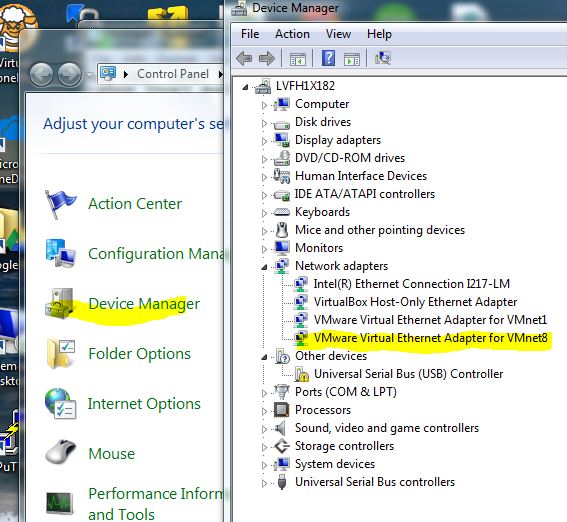The image size is (567, 522).
Task: Collapse the LVFH1X182 root node
Action: tap(246, 87)
